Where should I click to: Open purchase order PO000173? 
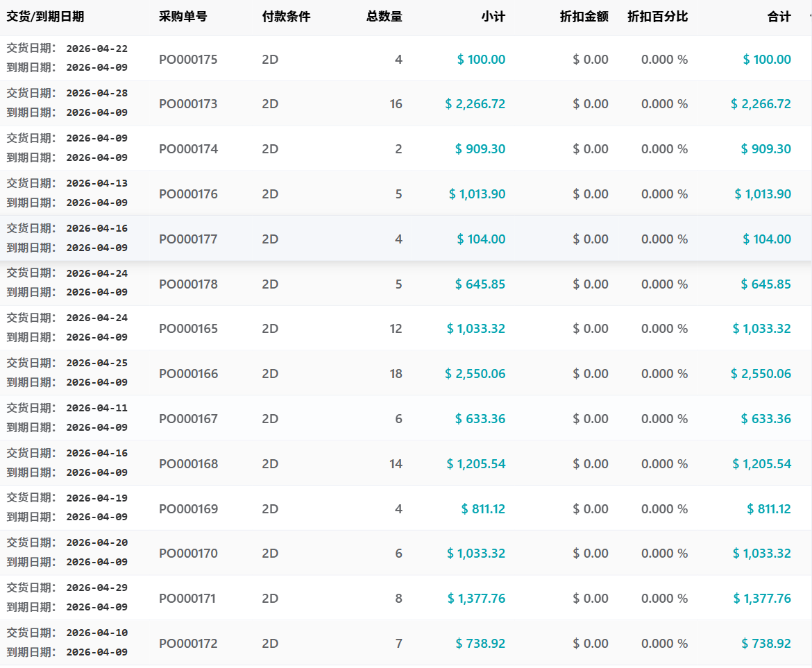click(188, 104)
